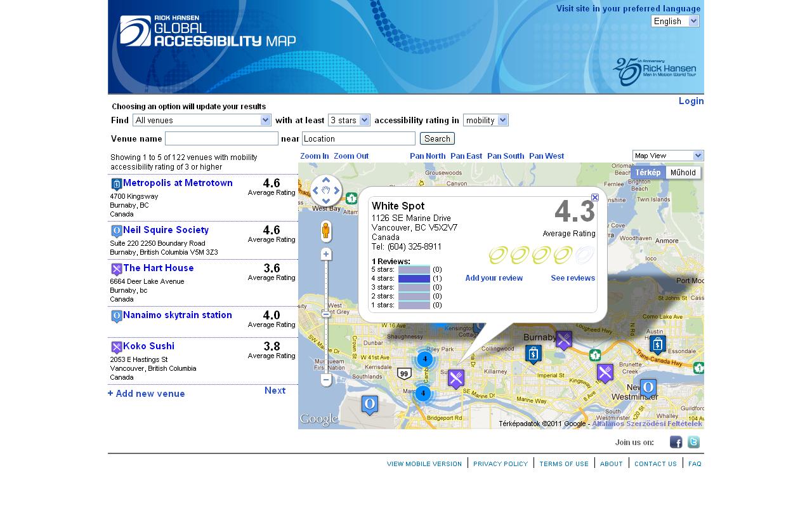Click Zoom Out link above map
The width and height of the screenshot is (812, 508).
coord(351,156)
